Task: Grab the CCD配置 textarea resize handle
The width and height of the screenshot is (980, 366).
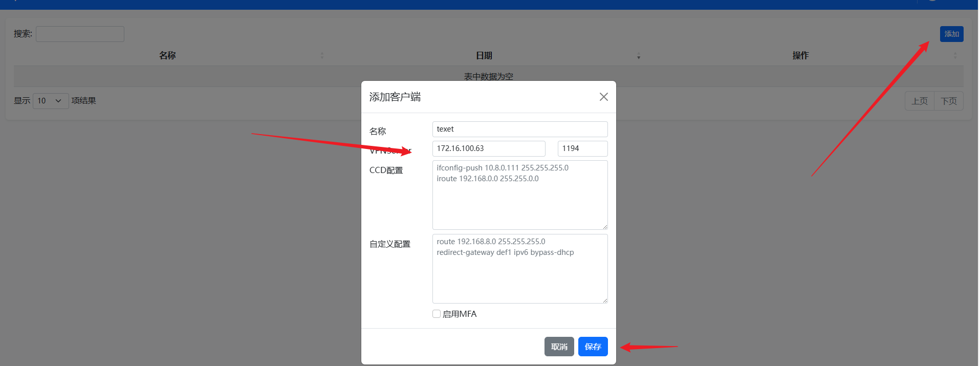Action: (604, 226)
